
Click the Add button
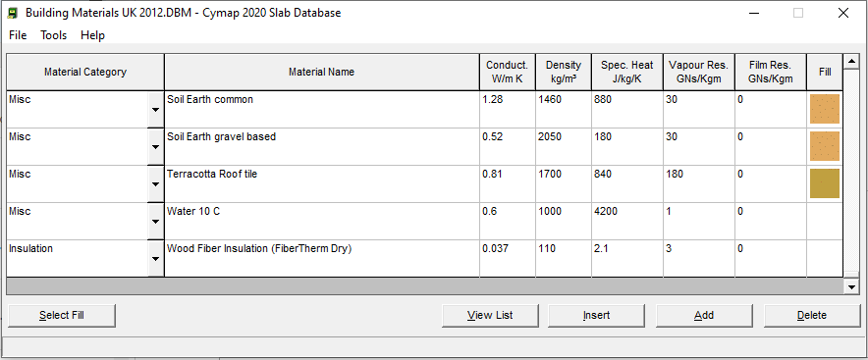pyautogui.click(x=704, y=315)
